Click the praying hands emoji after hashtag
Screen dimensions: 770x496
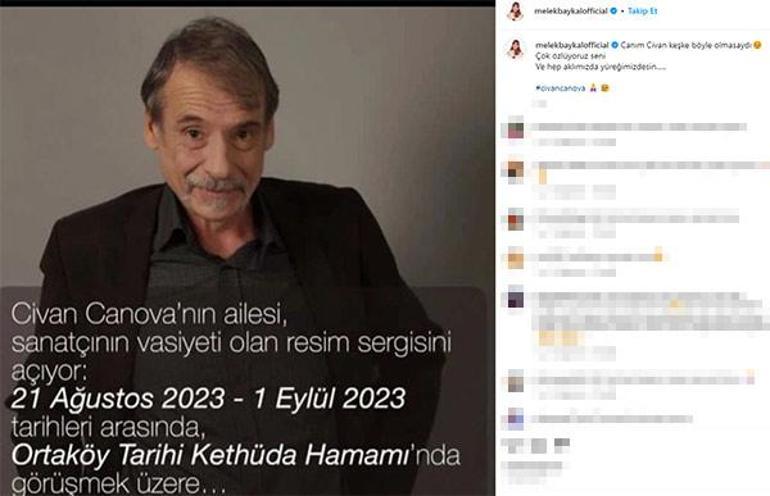tap(593, 88)
